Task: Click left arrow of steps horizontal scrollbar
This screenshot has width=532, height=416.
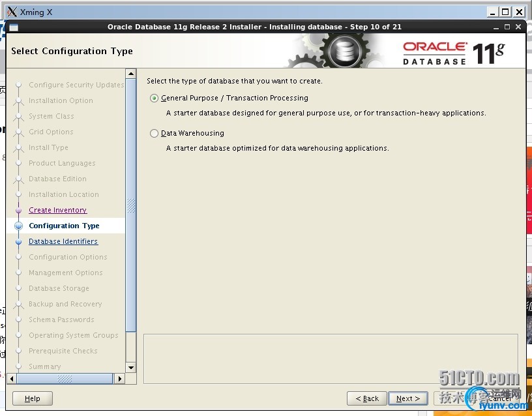Action: click(x=12, y=379)
